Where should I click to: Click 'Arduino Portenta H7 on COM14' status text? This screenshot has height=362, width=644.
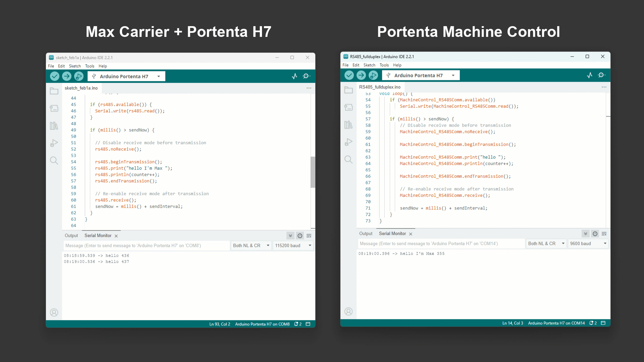[x=556, y=323]
